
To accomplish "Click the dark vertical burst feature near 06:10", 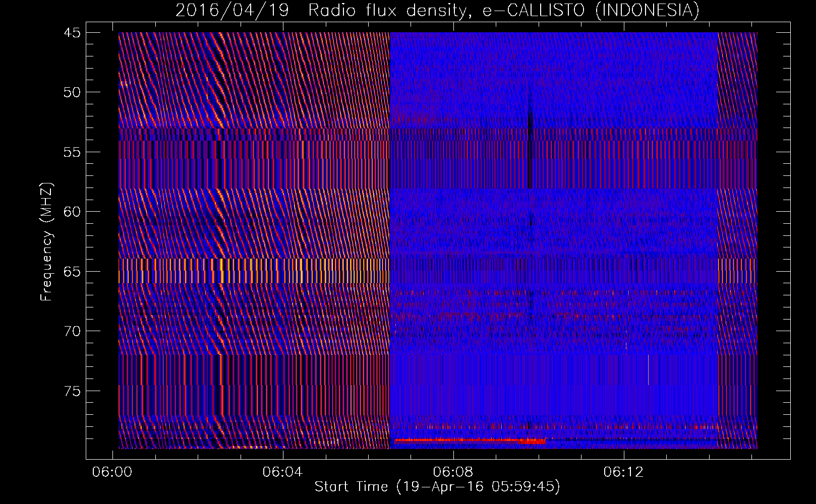I will pyautogui.click(x=530, y=139).
